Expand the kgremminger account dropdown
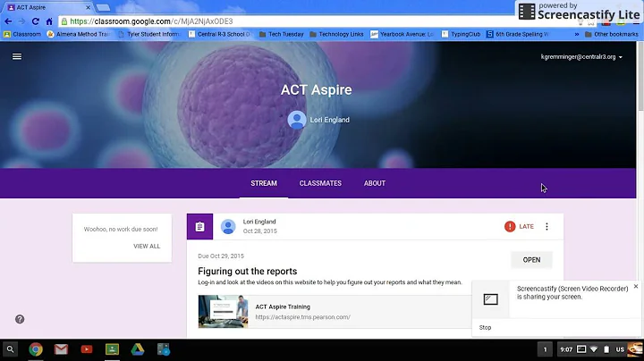 581,57
